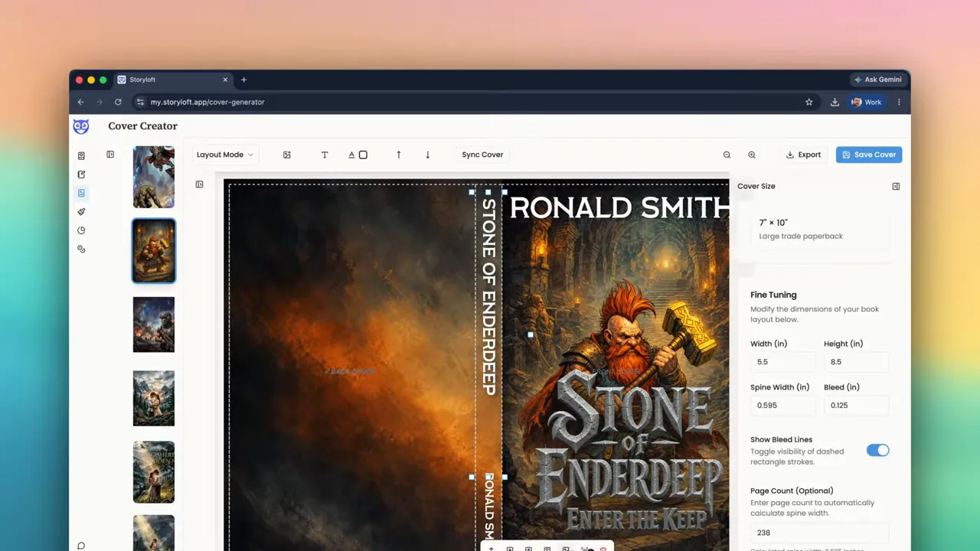Open browser downloads icon
Screen dimensions: 980x551
[x=835, y=102]
